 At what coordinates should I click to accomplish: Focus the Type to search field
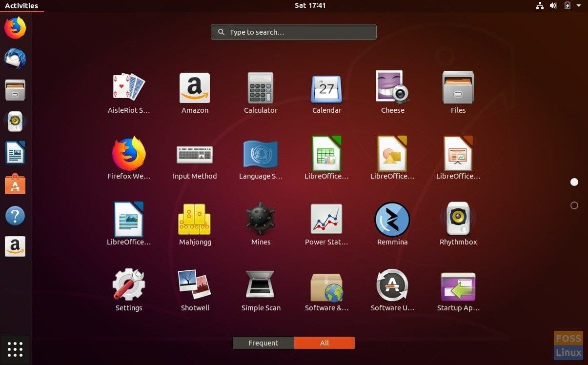coord(294,32)
